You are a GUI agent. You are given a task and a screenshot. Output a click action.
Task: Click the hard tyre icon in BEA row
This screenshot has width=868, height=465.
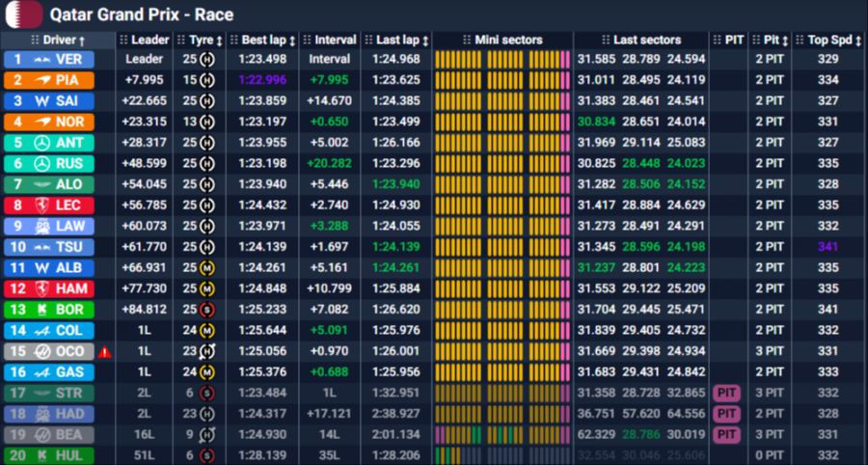click(207, 434)
